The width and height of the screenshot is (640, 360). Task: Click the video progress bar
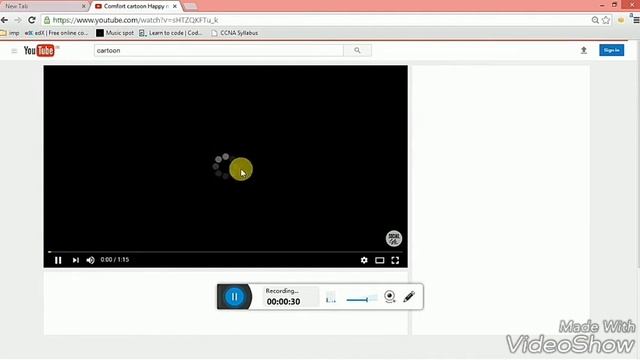[x=225, y=252]
